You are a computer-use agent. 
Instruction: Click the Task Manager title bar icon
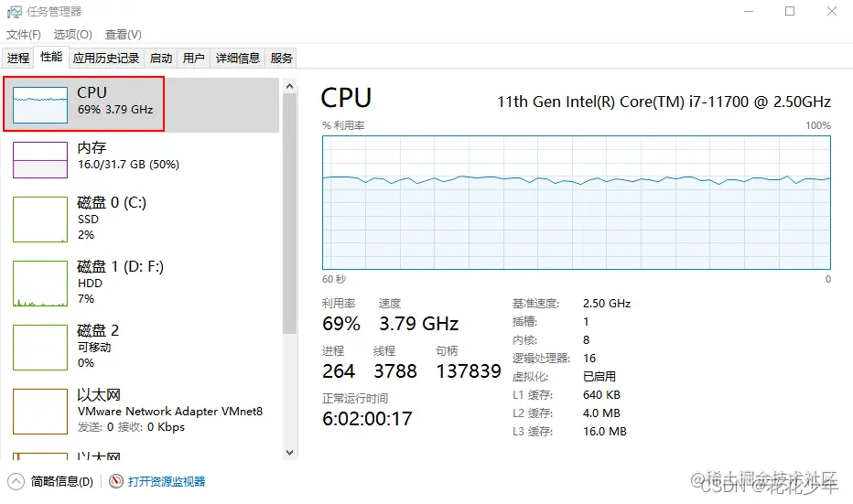click(15, 11)
